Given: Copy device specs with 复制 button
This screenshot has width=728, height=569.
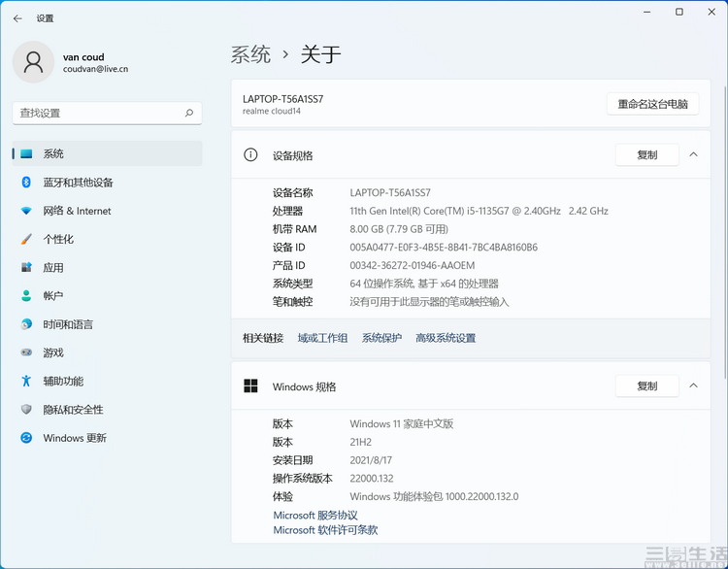Looking at the screenshot, I should (x=647, y=154).
